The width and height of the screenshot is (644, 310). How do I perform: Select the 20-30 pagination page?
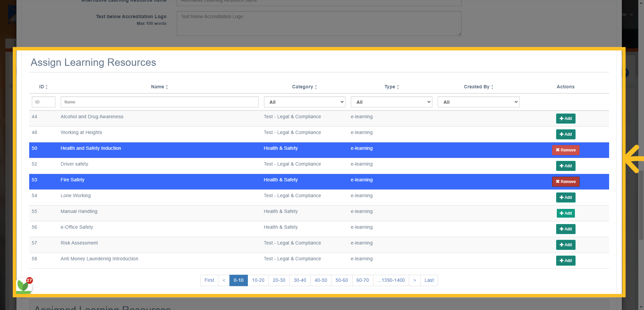(x=279, y=280)
